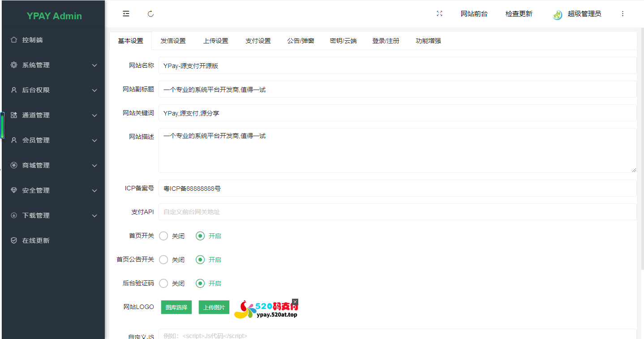Switch to the 密钥/云端 tab

tap(343, 41)
